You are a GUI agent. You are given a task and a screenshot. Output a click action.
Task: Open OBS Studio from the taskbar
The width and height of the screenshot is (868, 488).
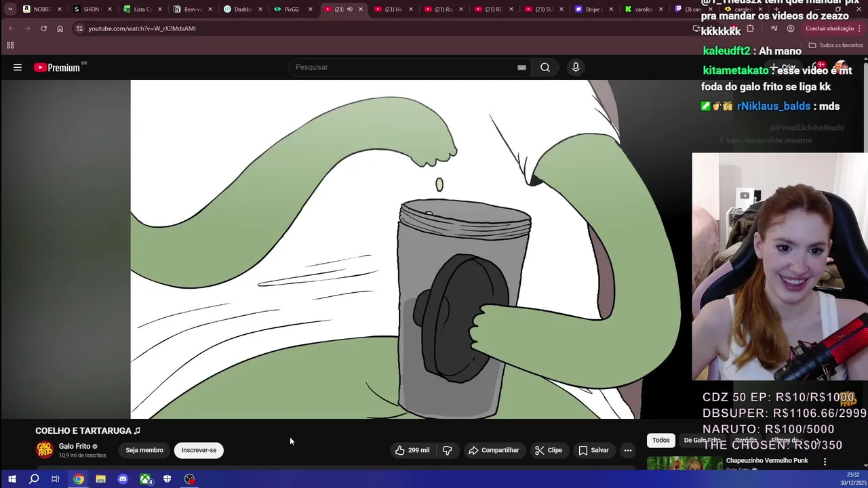(189, 479)
